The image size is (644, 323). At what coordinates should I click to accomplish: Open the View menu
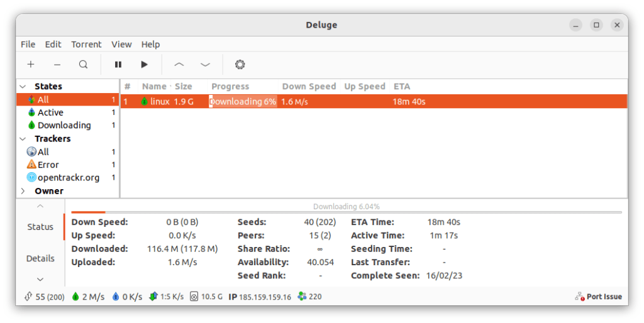pos(121,45)
